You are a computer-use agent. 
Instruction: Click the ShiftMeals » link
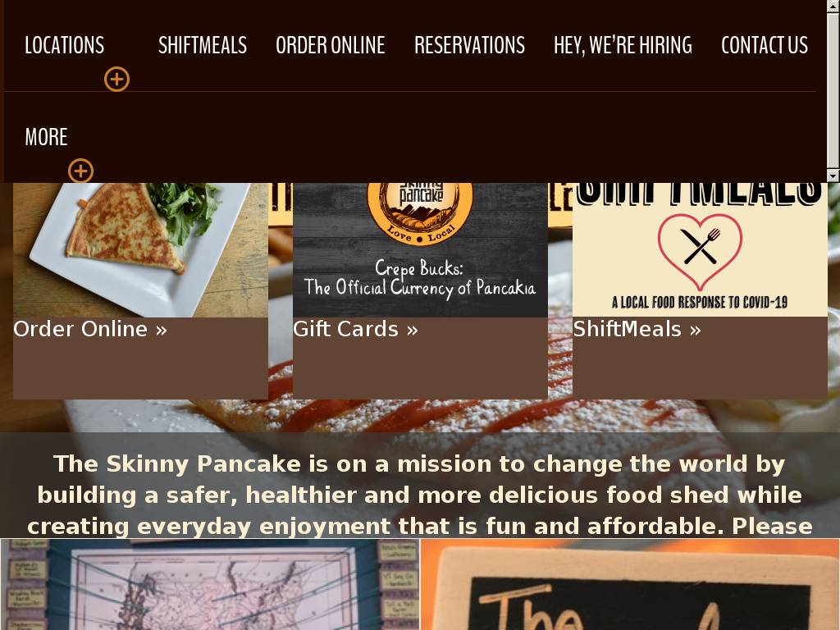tap(637, 329)
